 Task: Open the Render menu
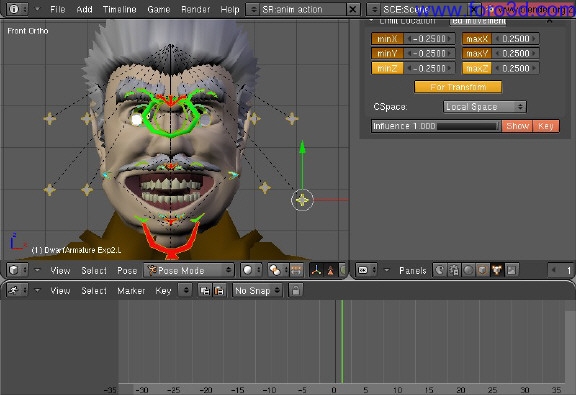195,9
